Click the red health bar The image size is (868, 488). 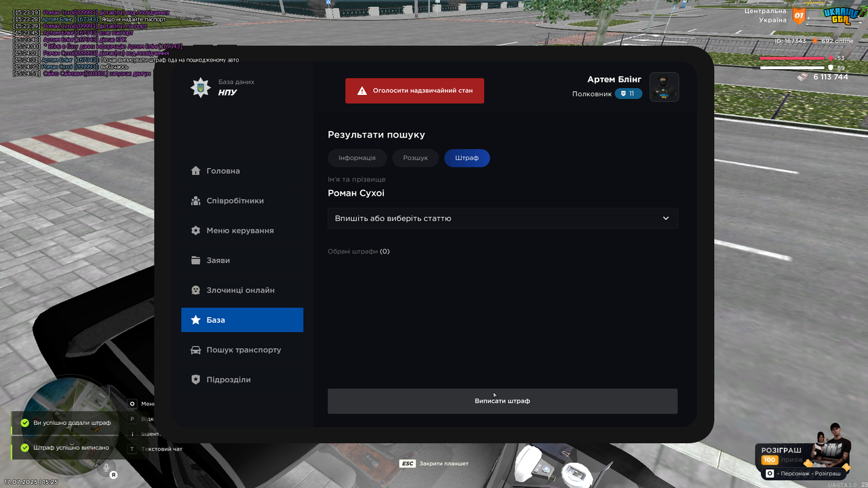click(x=792, y=58)
